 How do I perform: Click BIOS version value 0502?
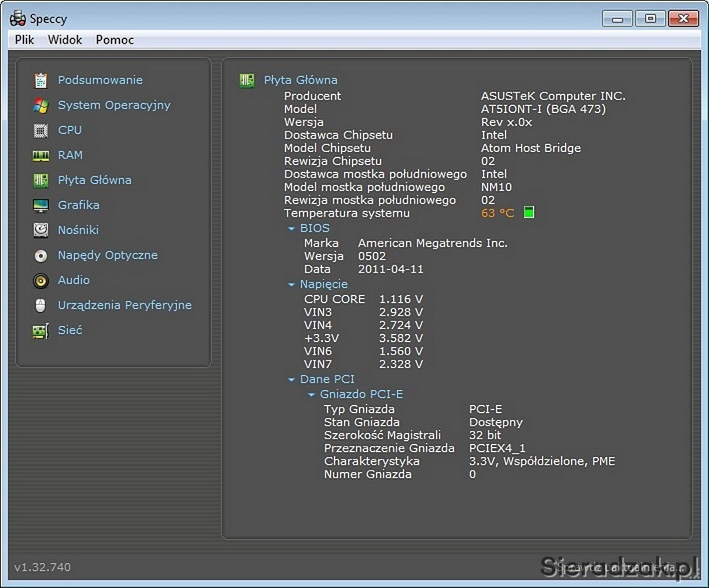(x=372, y=257)
